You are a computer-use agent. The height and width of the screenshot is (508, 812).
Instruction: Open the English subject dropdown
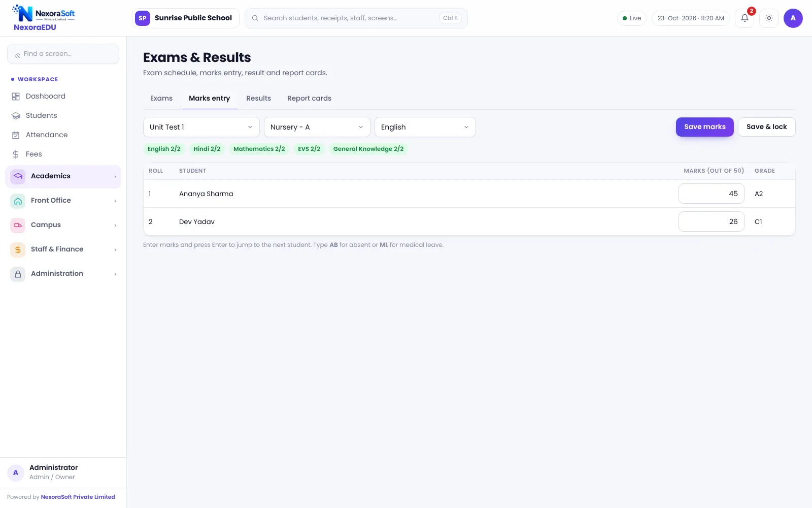point(425,127)
